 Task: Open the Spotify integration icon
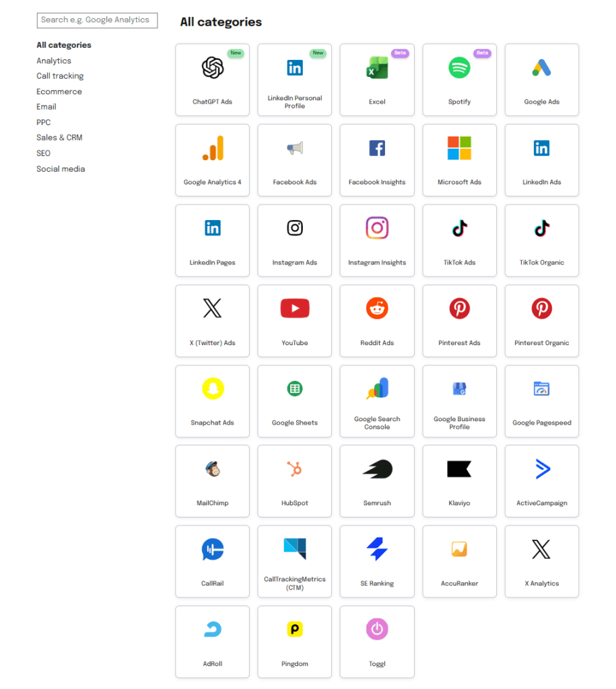tap(459, 68)
